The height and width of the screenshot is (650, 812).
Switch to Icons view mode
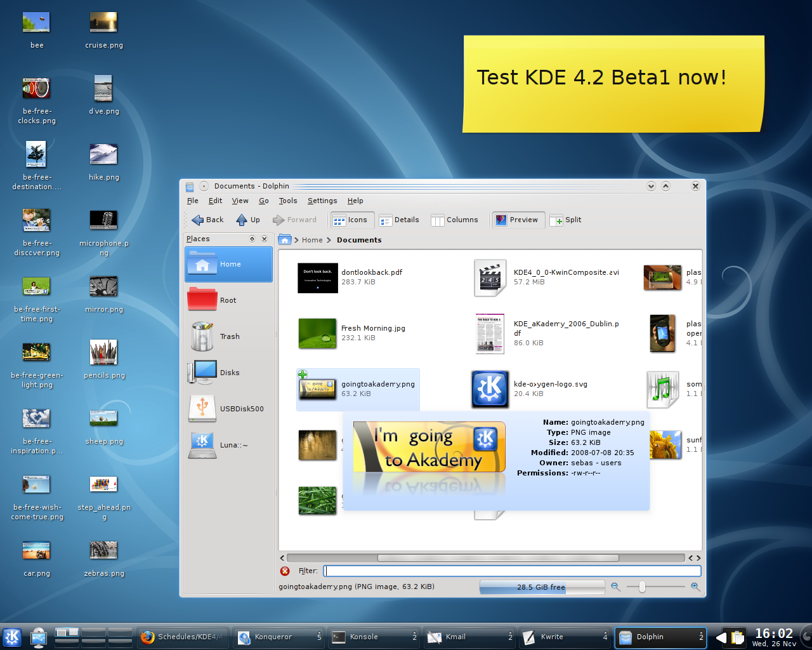pyautogui.click(x=351, y=220)
